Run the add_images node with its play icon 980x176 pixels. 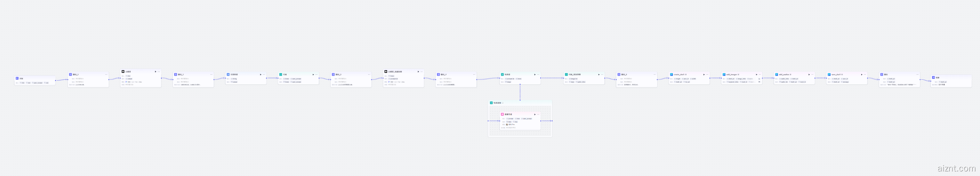757,74
